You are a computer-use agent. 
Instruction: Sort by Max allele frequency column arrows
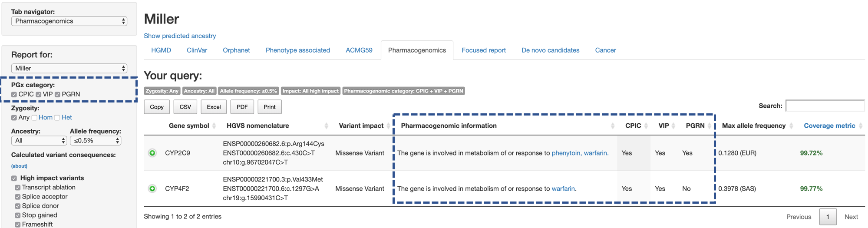point(791,126)
